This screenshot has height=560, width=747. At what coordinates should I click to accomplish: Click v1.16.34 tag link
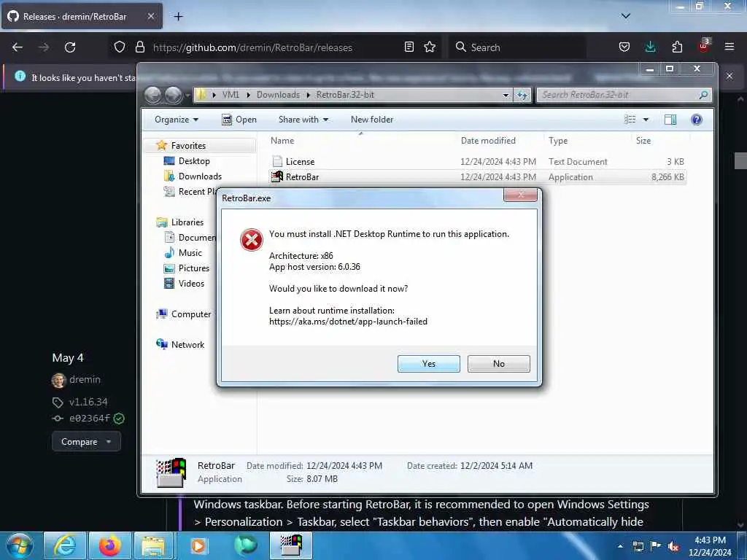point(88,402)
